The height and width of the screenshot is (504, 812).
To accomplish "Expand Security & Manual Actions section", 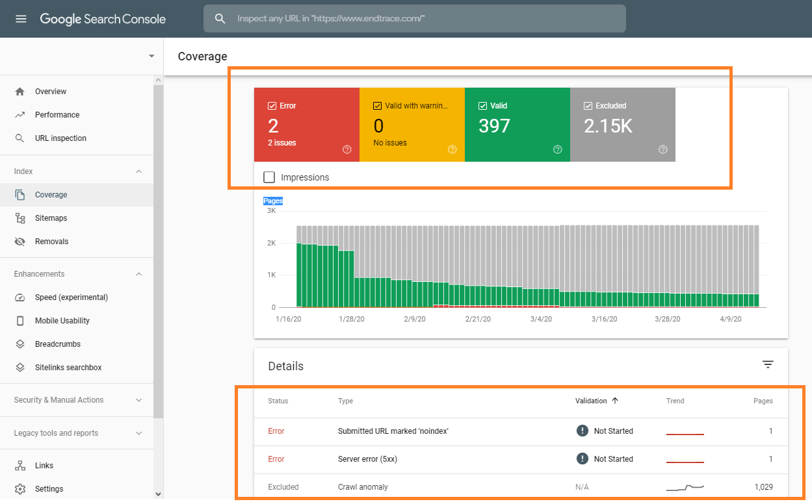I will click(x=138, y=400).
